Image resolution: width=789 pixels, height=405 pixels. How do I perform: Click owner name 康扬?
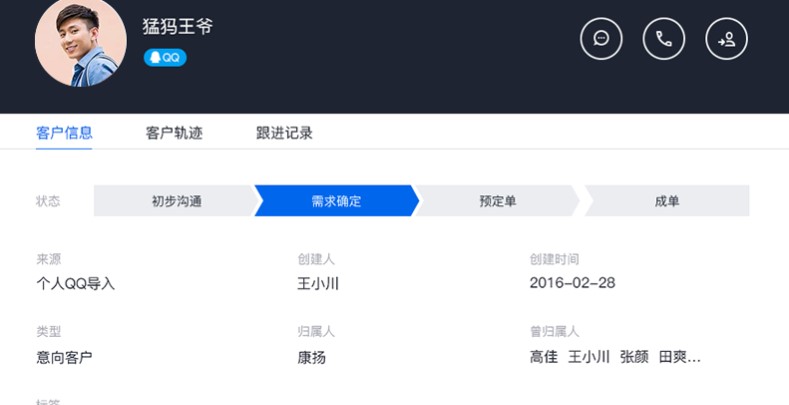pyautogui.click(x=311, y=357)
